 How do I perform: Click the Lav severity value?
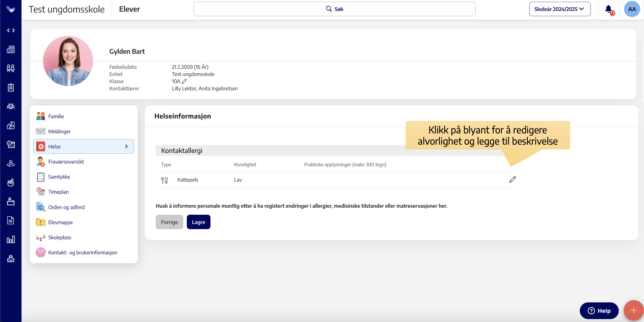coord(238,180)
